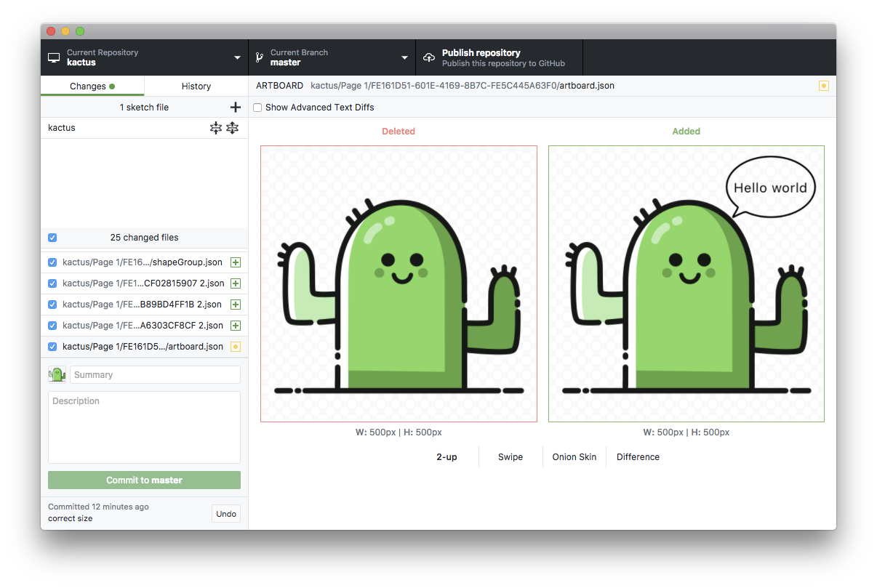Click the added status icon on A6303CF8CF 2.json row

click(236, 326)
